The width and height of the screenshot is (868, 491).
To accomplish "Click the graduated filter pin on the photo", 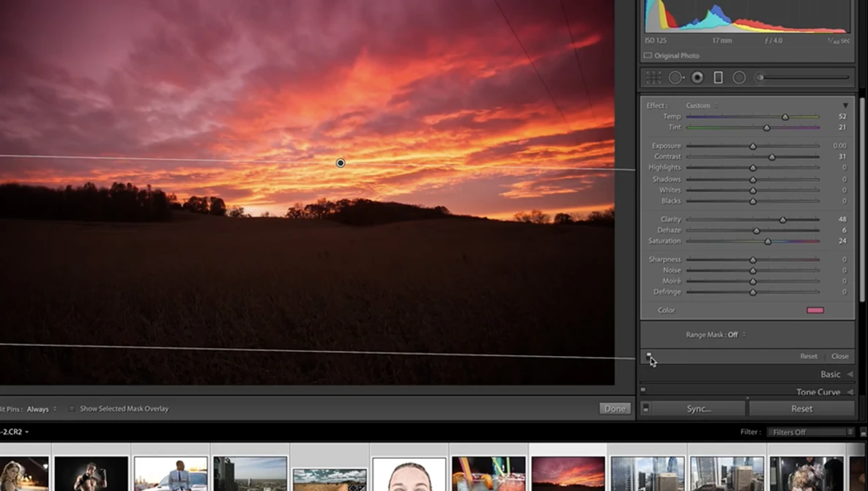I will point(341,163).
